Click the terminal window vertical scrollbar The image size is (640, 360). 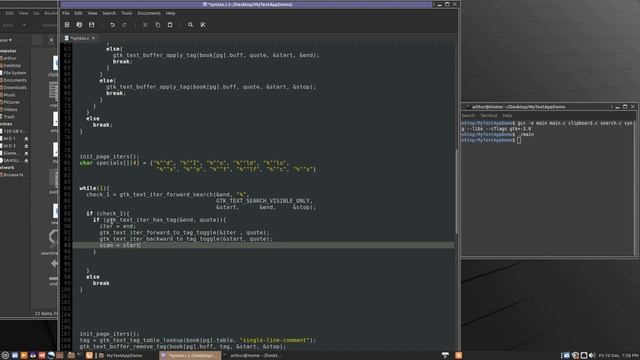635,188
